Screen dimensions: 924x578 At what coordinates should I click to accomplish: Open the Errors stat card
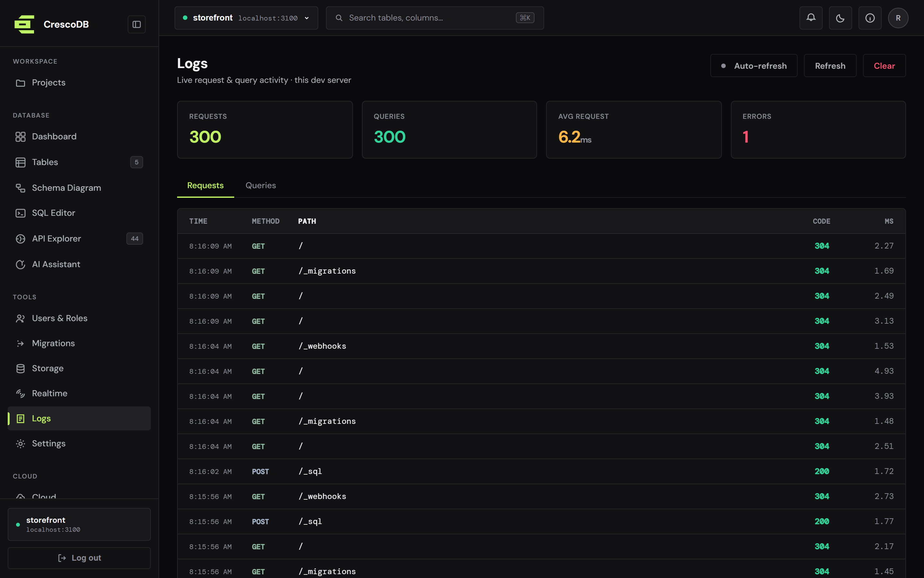pyautogui.click(x=818, y=130)
